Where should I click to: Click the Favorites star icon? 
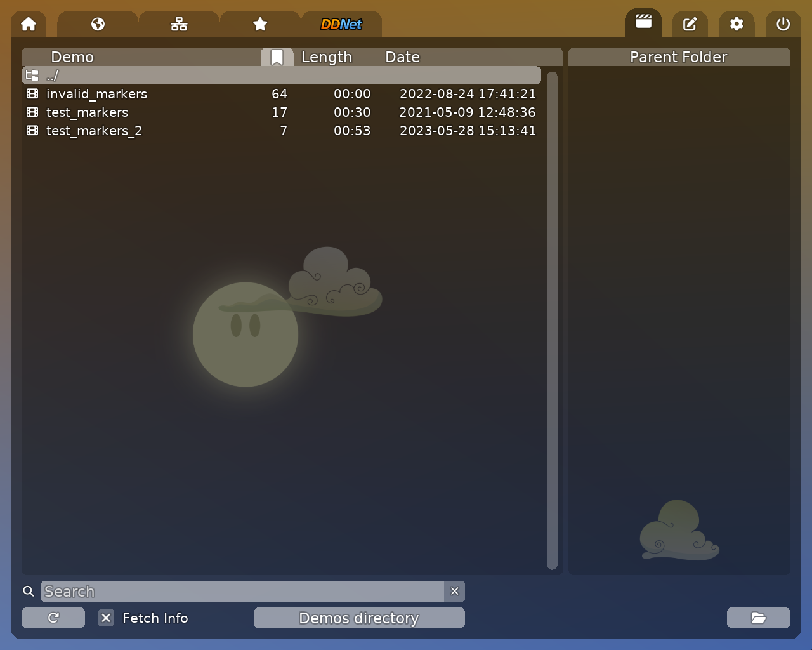pyautogui.click(x=260, y=24)
